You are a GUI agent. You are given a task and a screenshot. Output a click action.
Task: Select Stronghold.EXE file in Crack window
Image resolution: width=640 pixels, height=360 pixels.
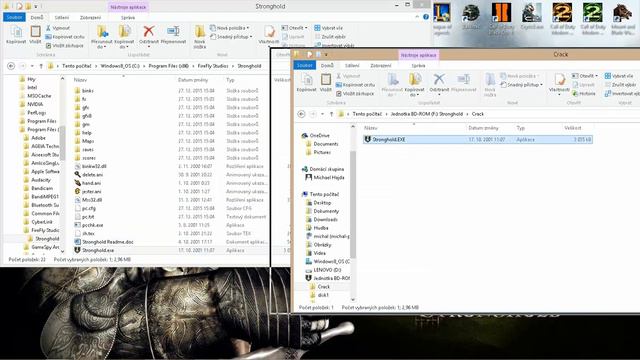tap(478, 140)
